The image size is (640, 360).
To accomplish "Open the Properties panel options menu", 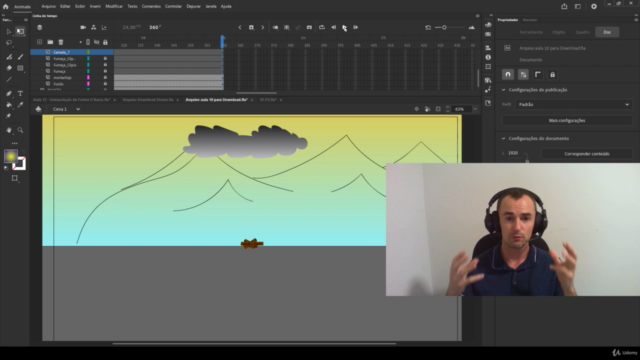I will tap(636, 20).
